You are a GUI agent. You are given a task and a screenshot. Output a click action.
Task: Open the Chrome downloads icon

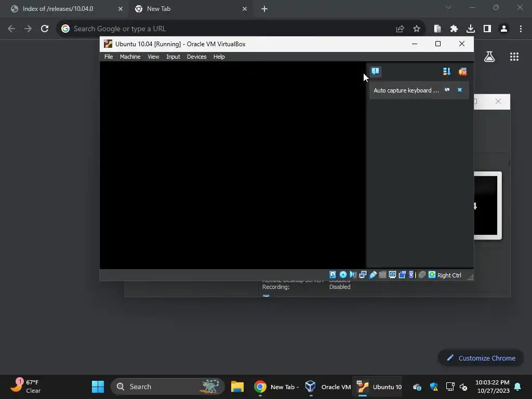(471, 29)
